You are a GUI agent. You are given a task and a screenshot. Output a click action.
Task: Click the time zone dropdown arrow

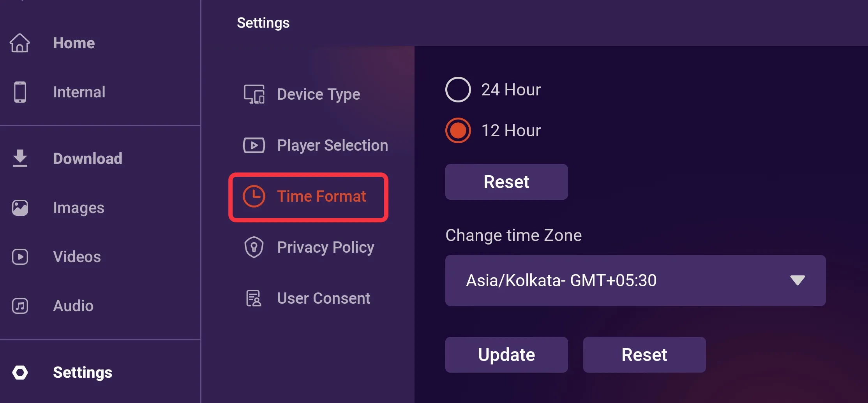pos(797,280)
